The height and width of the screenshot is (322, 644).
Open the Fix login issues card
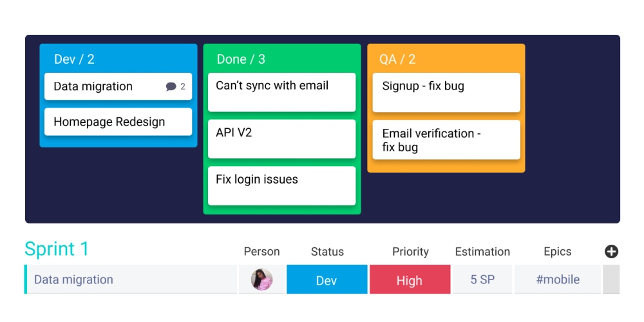(x=281, y=185)
